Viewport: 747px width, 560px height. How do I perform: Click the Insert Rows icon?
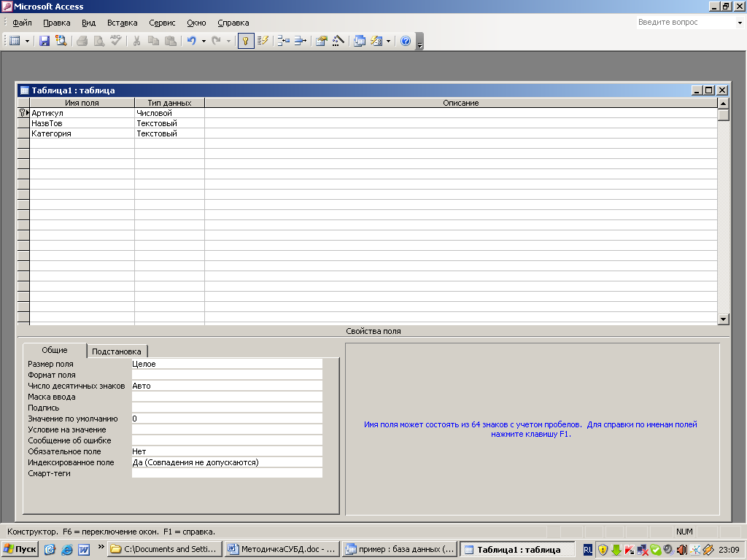pyautogui.click(x=284, y=41)
